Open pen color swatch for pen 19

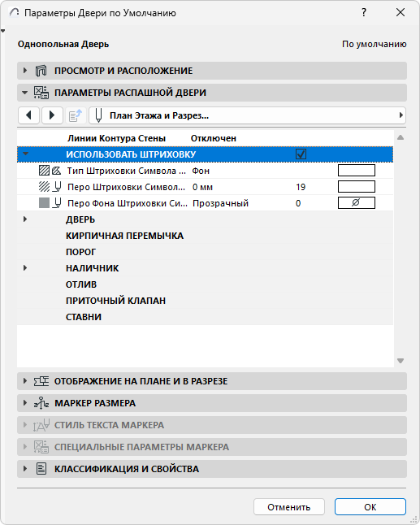357,186
